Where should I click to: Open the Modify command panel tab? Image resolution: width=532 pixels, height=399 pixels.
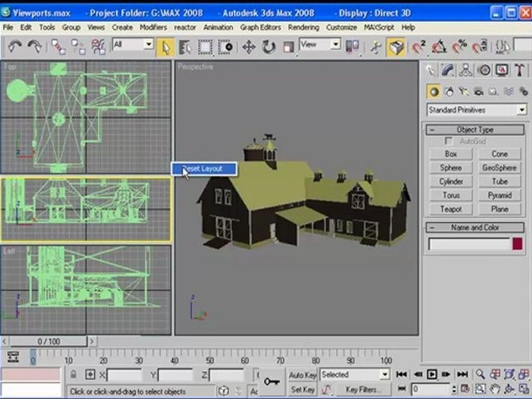tap(448, 70)
